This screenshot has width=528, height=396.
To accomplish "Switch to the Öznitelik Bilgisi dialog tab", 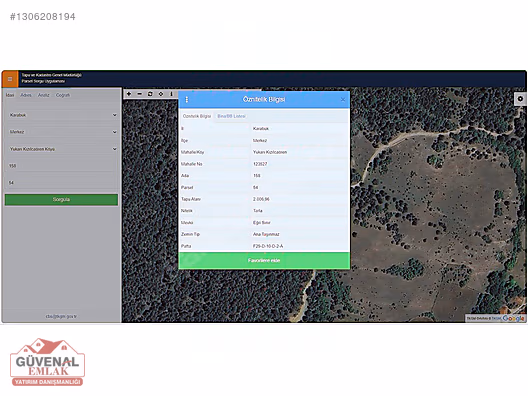I will [x=197, y=116].
